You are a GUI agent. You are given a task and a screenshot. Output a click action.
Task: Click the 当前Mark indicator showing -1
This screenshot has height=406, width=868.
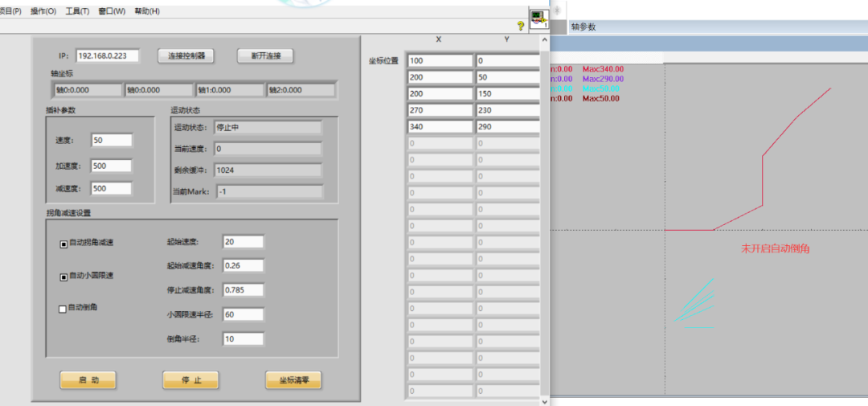coord(269,191)
